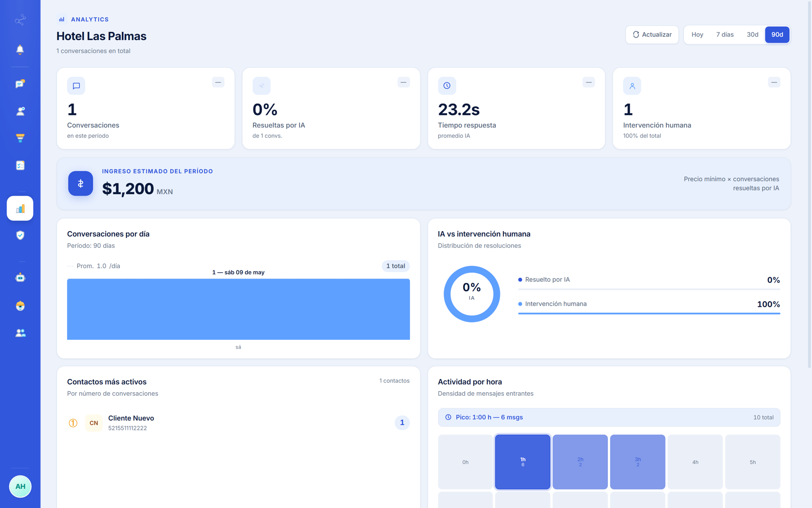Click the person icon on the Intervención humana card

[632, 86]
